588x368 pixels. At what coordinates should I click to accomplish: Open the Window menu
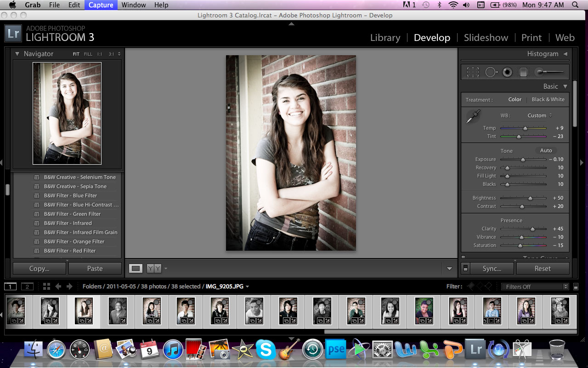[x=134, y=5]
